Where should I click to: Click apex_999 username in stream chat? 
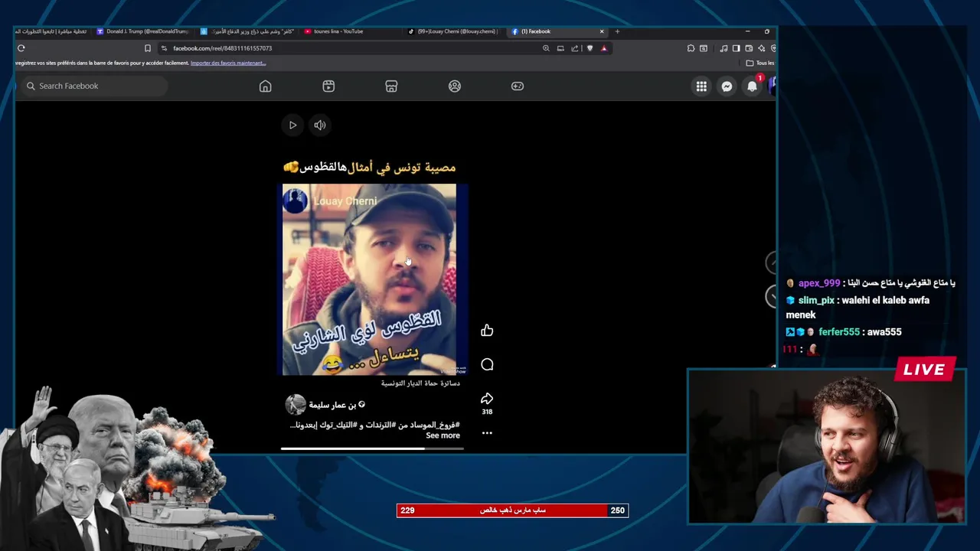[x=819, y=283]
